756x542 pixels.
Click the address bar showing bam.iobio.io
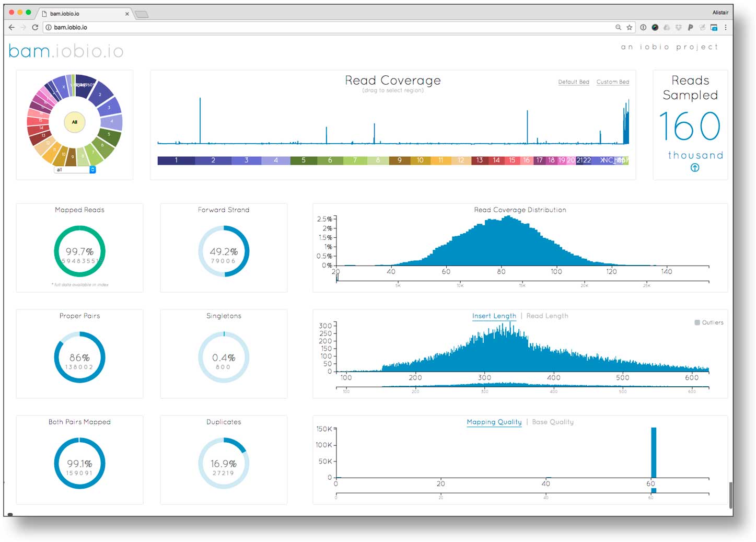(x=313, y=27)
